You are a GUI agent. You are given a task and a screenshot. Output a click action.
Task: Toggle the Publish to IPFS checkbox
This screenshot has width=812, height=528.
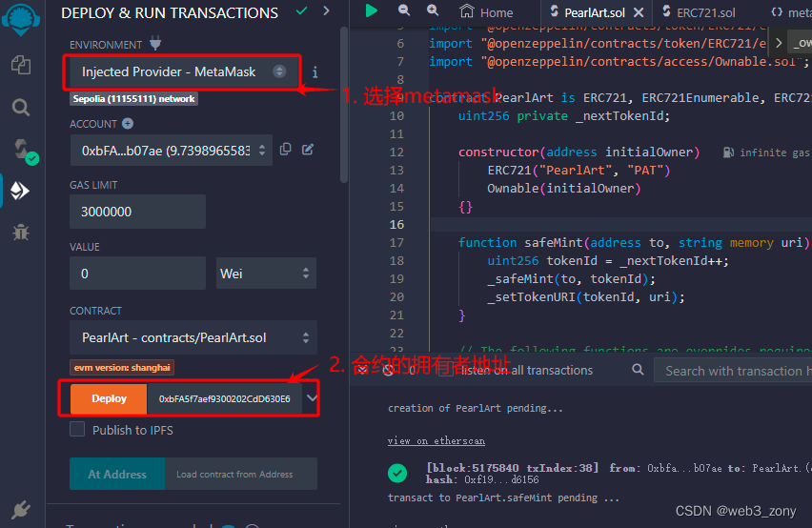point(77,429)
